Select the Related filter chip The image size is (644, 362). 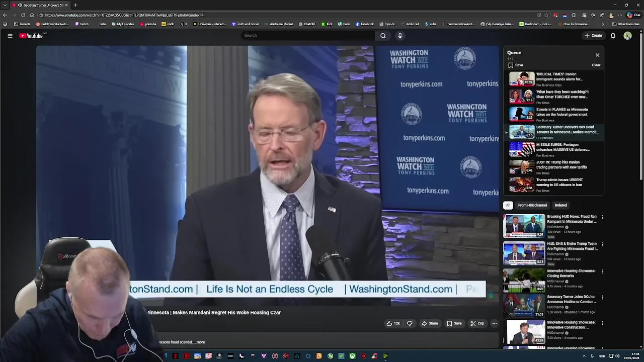(560, 205)
